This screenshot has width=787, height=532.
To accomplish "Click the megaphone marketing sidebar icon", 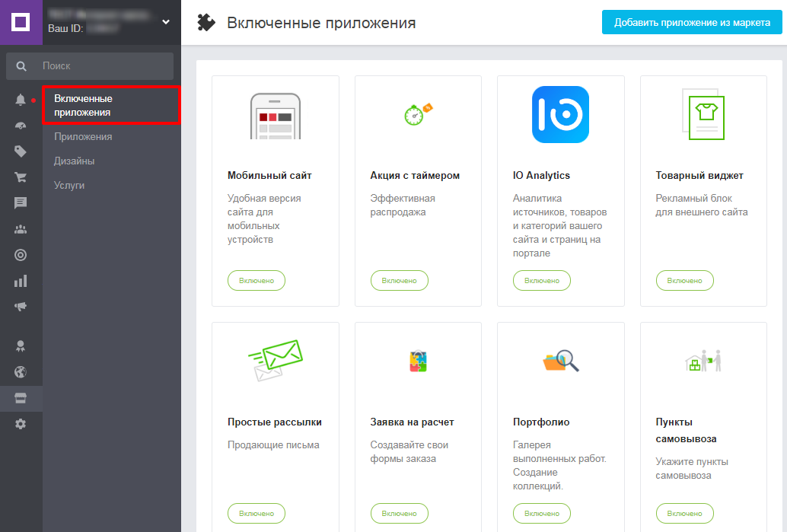I will tap(21, 307).
